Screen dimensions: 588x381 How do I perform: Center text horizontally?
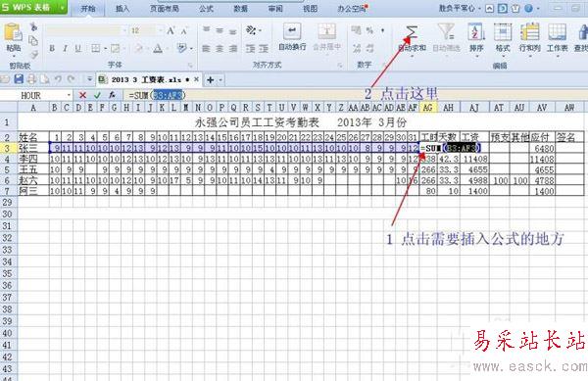[x=220, y=48]
